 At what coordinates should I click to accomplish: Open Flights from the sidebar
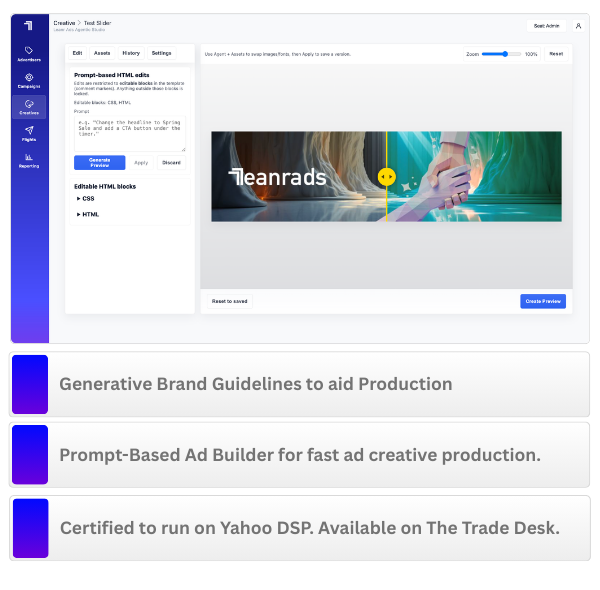29,133
